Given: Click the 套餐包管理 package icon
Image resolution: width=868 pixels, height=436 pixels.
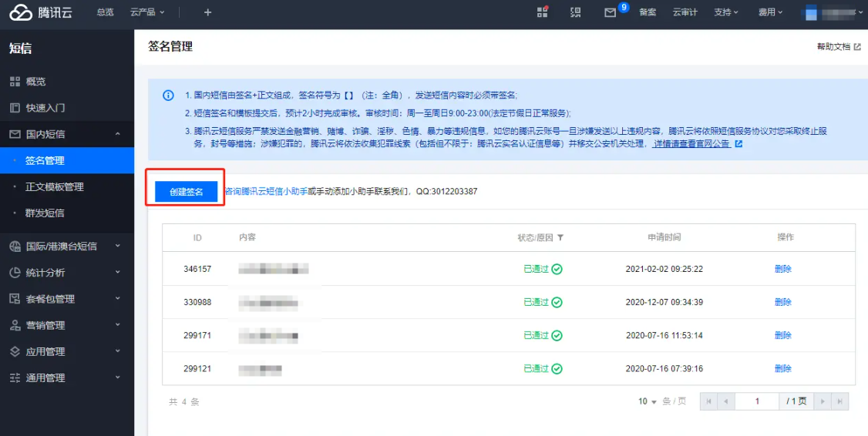Looking at the screenshot, I should point(15,299).
